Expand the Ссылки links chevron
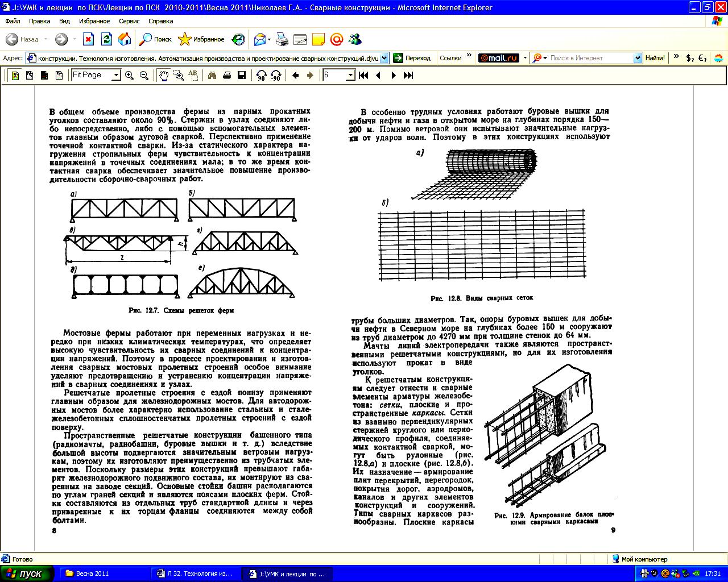Viewport: 728px width, 582px height. (469, 56)
